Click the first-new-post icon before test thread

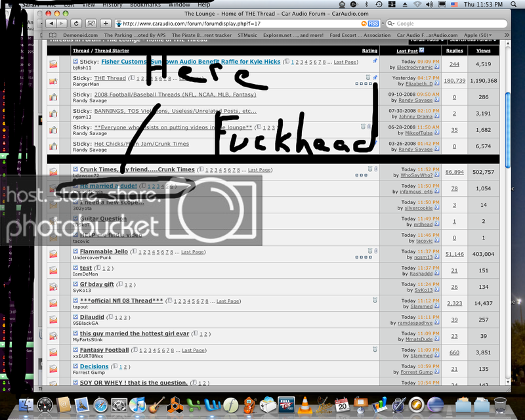tap(75, 268)
